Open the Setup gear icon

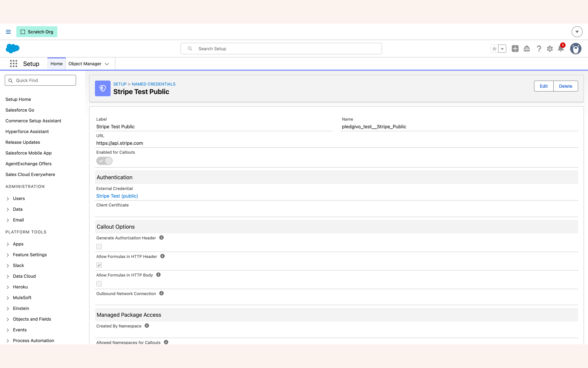pos(550,49)
